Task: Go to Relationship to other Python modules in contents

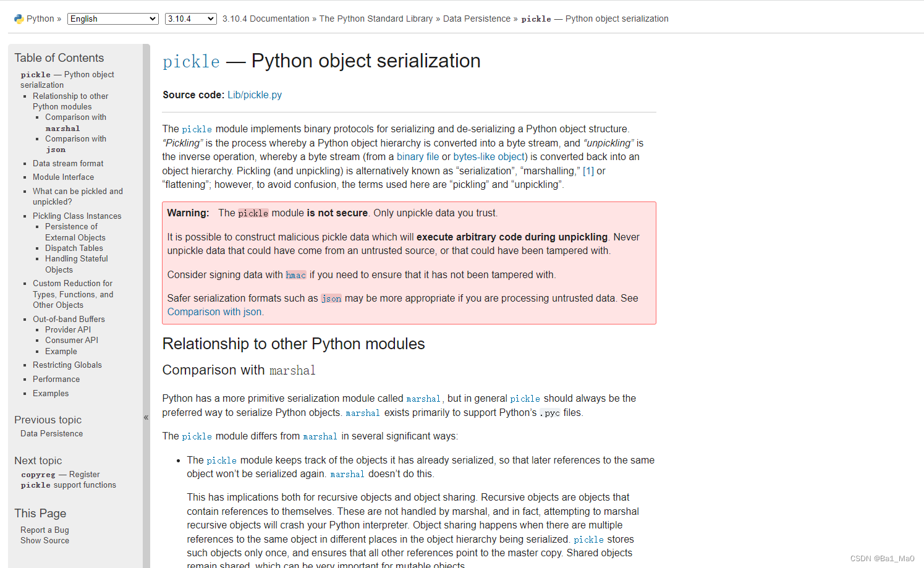Action: pyautogui.click(x=70, y=101)
